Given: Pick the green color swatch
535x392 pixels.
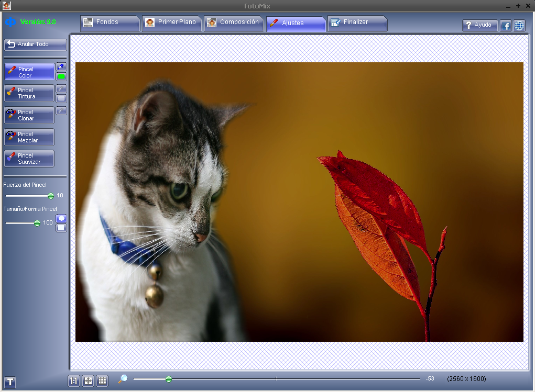Looking at the screenshot, I should 61,76.
